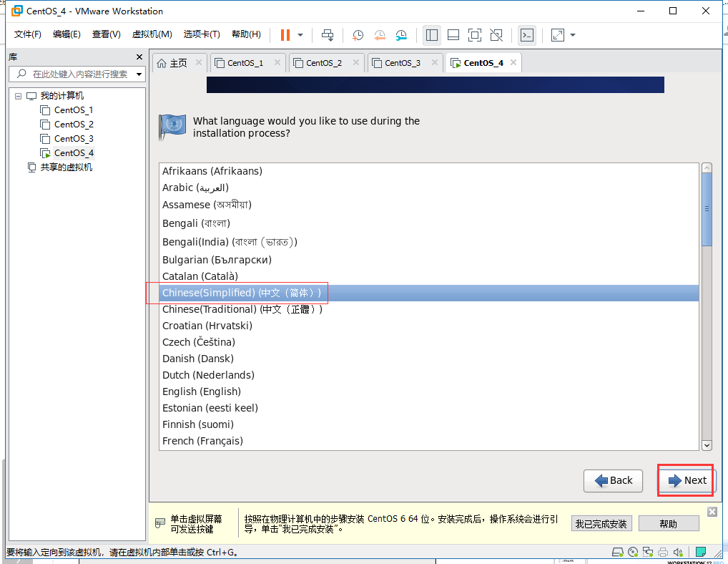728x564 pixels.
Task: Take a snapshot of this virtual machine
Action: pos(358,35)
